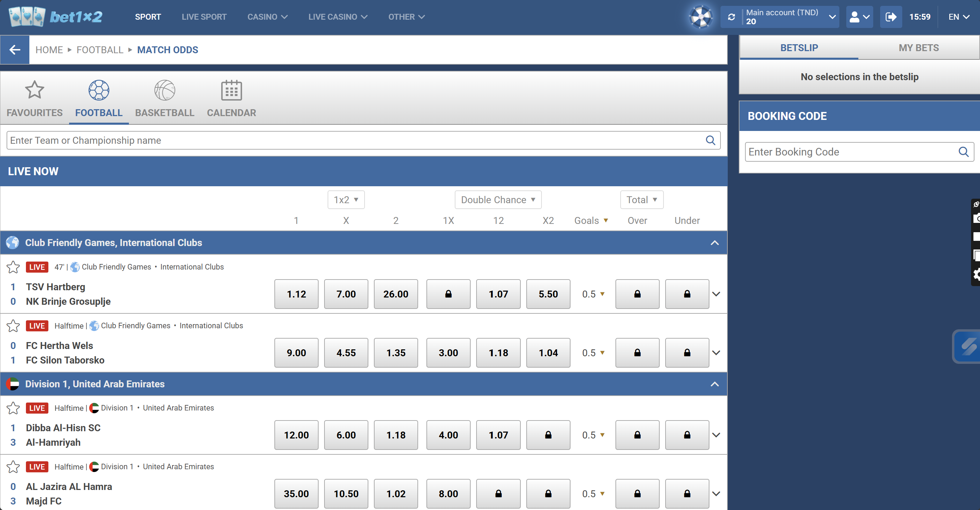This screenshot has height=510, width=980.
Task: Favourite the AL Jazira AL Hamra match
Action: point(13,467)
